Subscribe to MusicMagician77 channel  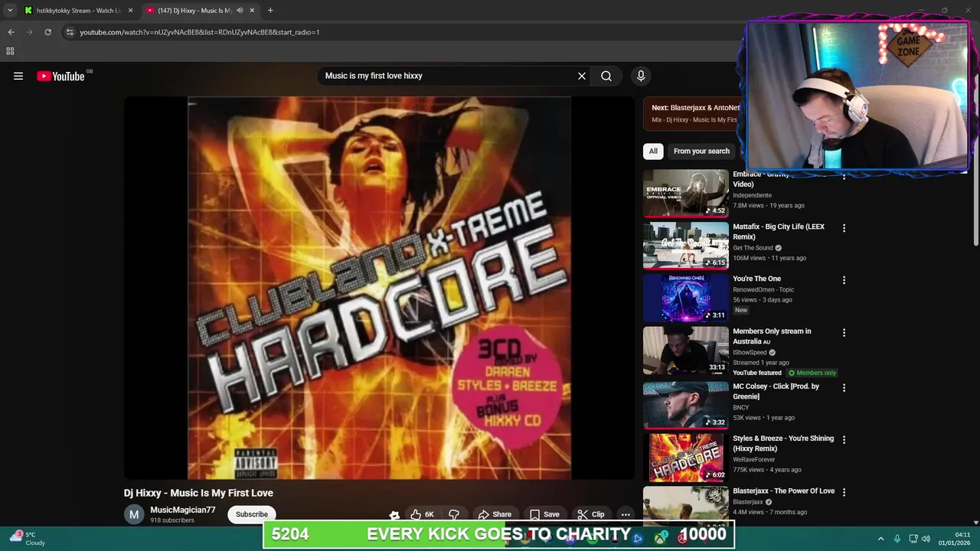click(x=252, y=514)
